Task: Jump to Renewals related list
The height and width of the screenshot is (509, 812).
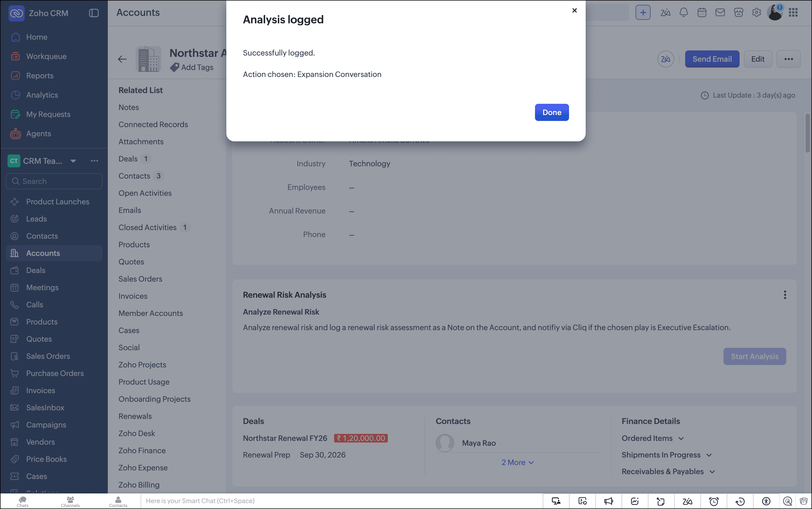Action: pos(135,416)
